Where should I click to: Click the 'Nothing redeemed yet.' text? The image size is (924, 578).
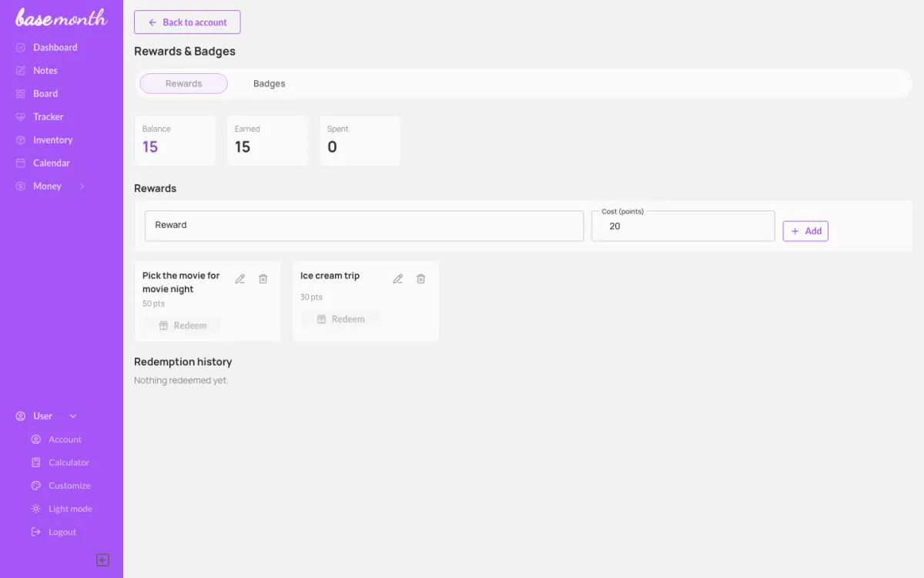click(x=181, y=381)
